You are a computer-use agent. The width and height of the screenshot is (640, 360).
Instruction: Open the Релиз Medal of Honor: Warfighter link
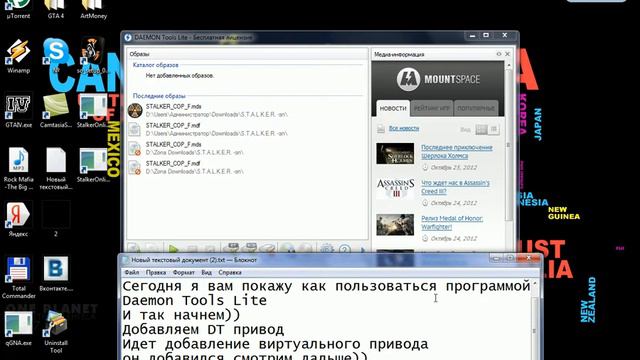(x=452, y=222)
